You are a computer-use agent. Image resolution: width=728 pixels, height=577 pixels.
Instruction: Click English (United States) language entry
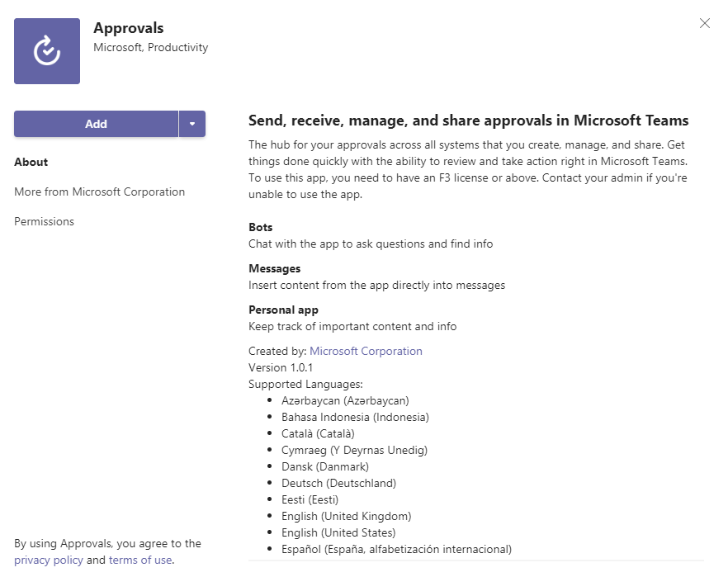pos(338,533)
